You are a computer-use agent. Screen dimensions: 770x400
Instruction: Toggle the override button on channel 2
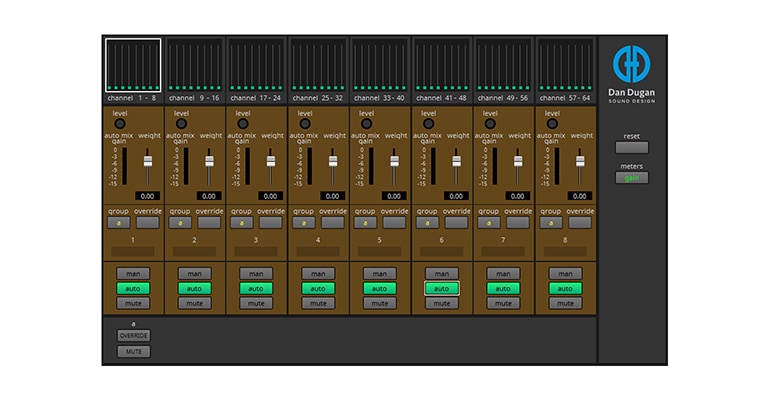coord(210,223)
